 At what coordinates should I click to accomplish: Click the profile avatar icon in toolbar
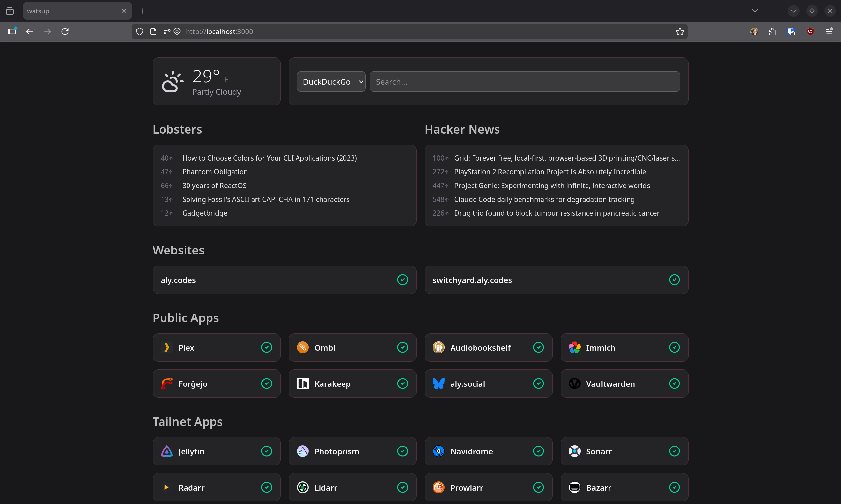pyautogui.click(x=754, y=32)
